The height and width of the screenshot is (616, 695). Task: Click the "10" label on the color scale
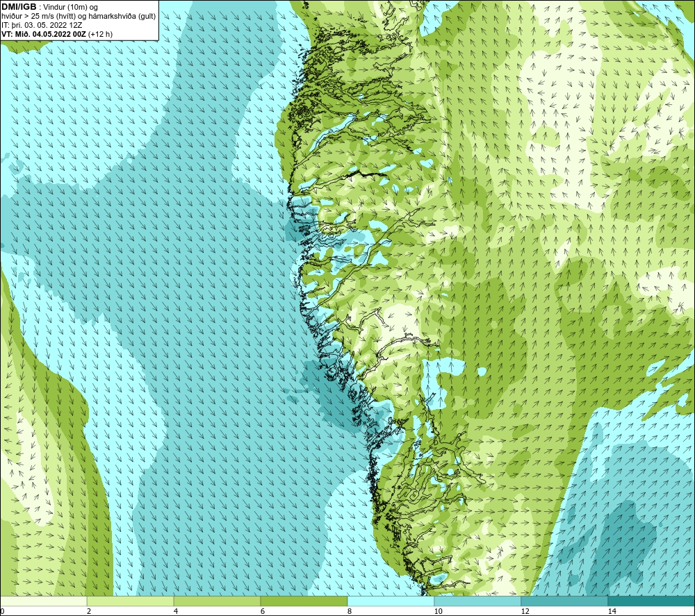[439, 612]
